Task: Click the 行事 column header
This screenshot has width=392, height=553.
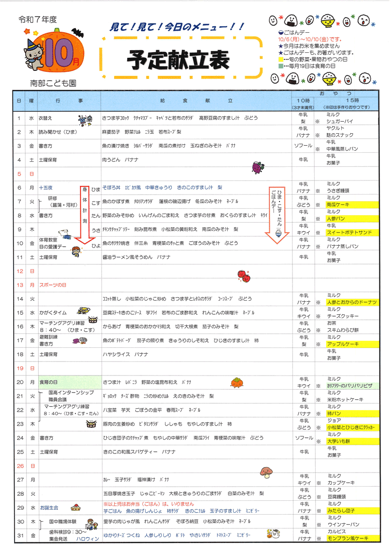Action: click(x=69, y=101)
